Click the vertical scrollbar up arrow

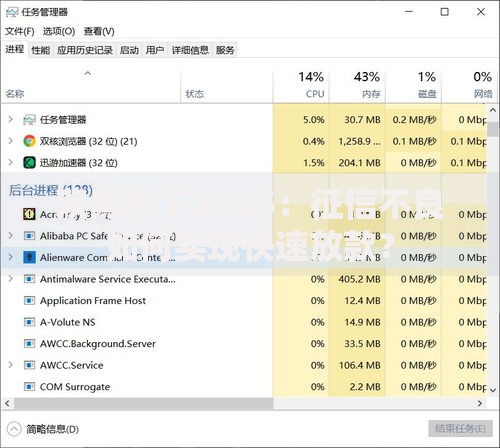[x=493, y=110]
